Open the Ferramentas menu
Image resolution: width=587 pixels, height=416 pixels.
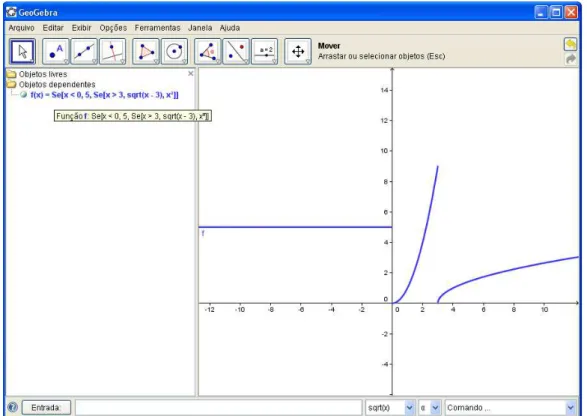click(157, 28)
